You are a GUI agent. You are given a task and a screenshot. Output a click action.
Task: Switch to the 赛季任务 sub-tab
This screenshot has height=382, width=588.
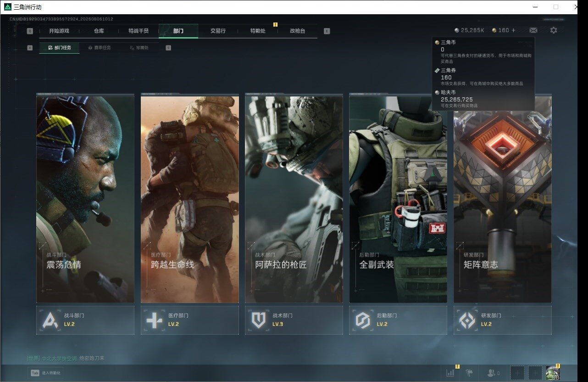[x=99, y=48]
